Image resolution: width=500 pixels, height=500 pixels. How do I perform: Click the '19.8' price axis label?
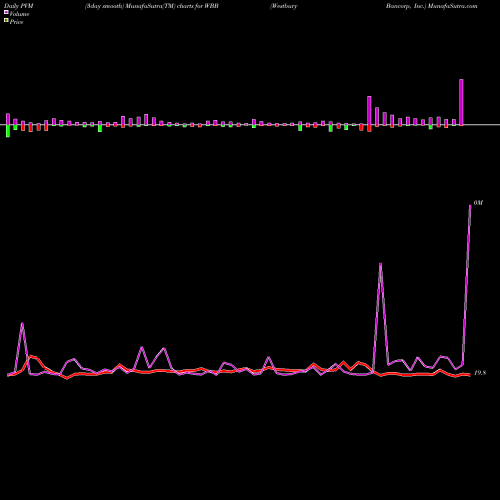480,373
